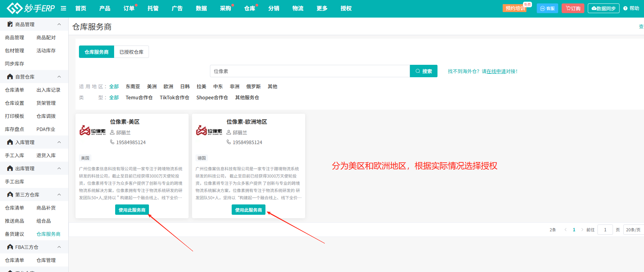This screenshot has height=272, width=644.
Task: Open the 采购 top menu
Action: [x=225, y=8]
